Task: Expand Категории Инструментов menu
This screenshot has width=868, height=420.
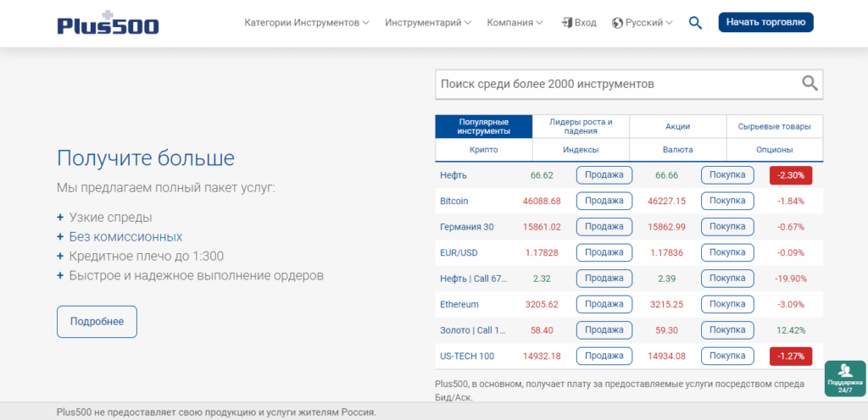Action: coord(307,23)
